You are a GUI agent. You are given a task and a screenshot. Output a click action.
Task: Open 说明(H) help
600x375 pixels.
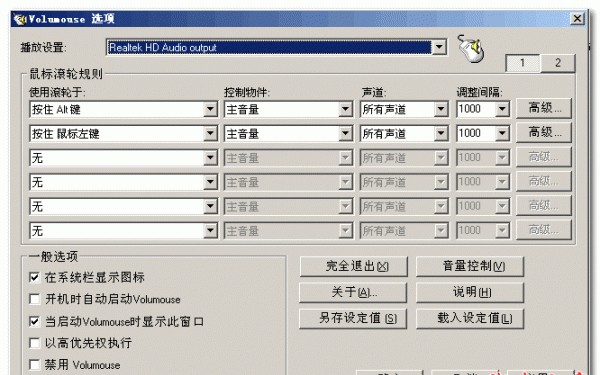coord(470,292)
